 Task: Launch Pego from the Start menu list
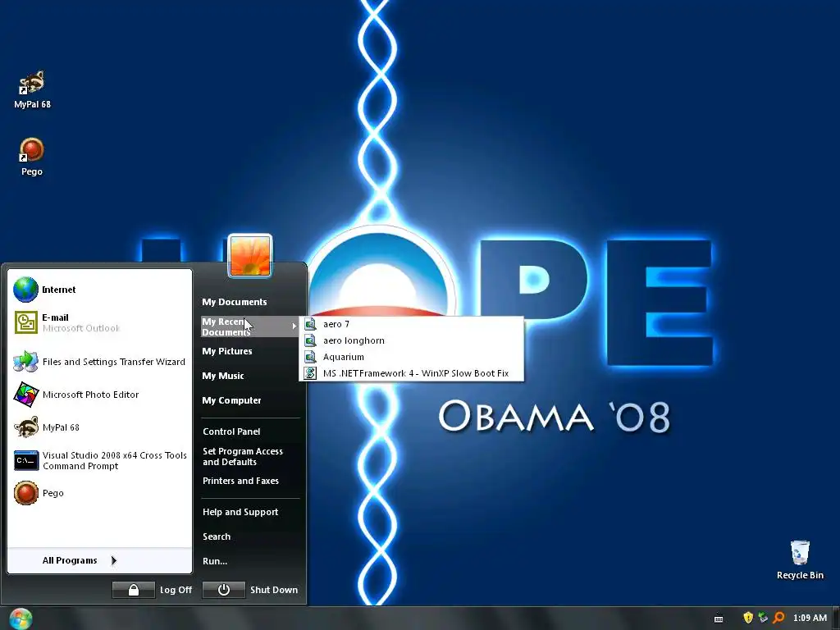(99, 493)
